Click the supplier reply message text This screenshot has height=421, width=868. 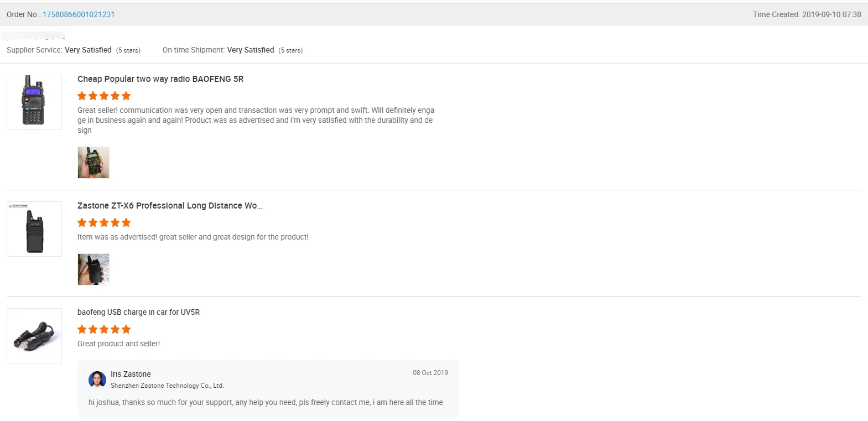coord(266,402)
